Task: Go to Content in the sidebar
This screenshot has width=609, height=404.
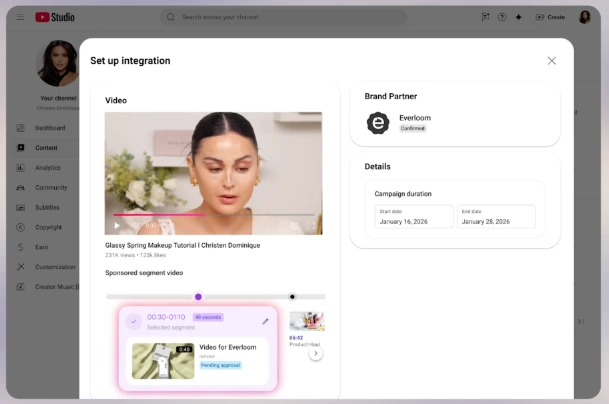Action: coord(46,148)
